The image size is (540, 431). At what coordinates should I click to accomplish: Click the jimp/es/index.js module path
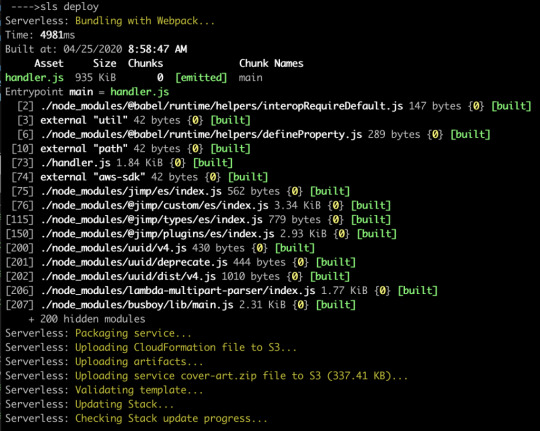click(x=131, y=191)
